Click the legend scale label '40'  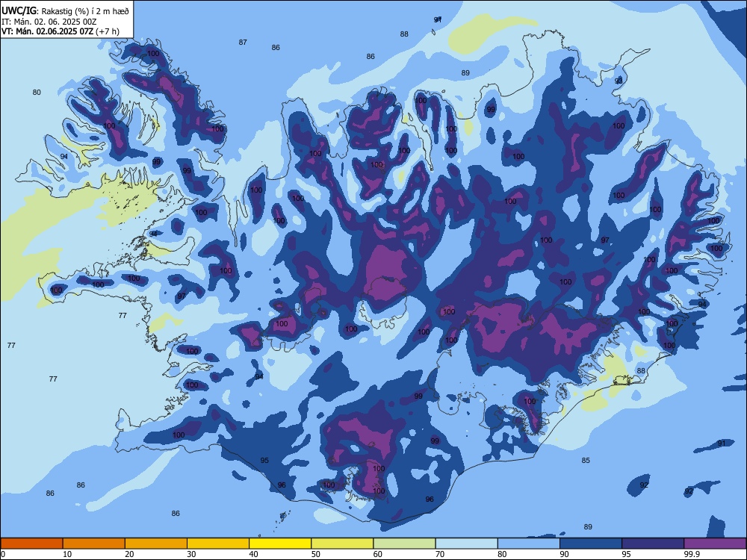pyautogui.click(x=253, y=554)
